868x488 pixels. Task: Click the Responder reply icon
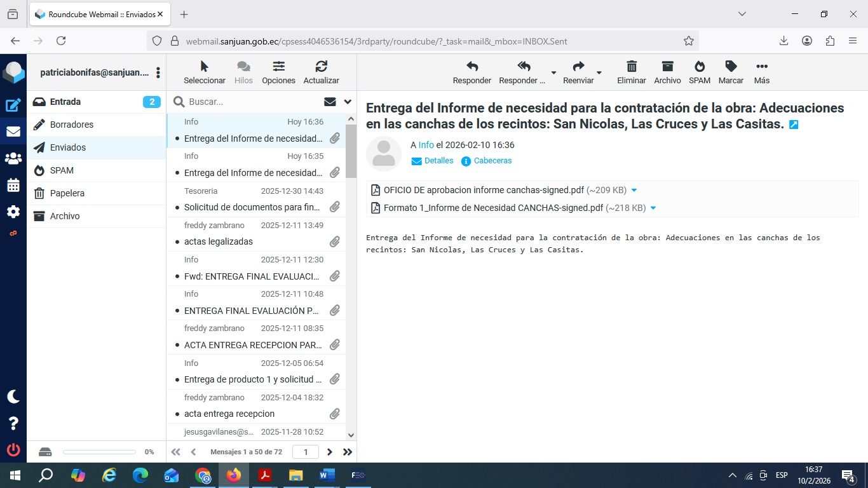click(x=471, y=67)
